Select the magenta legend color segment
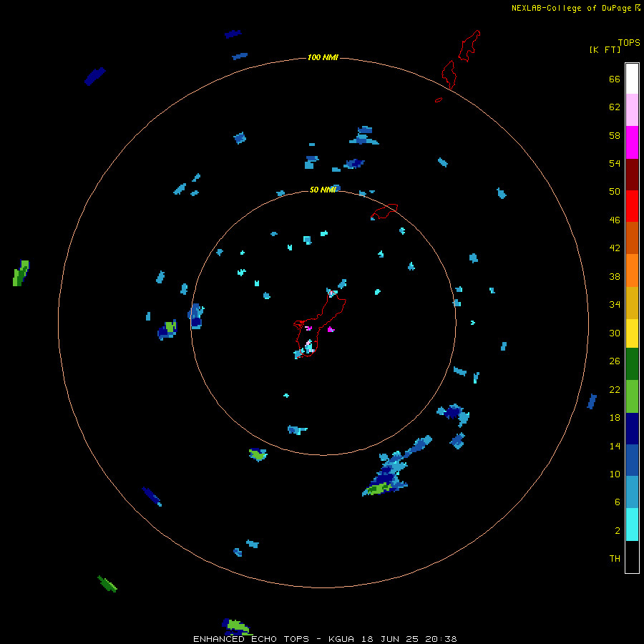The width and height of the screenshot is (644, 644). coord(632,142)
